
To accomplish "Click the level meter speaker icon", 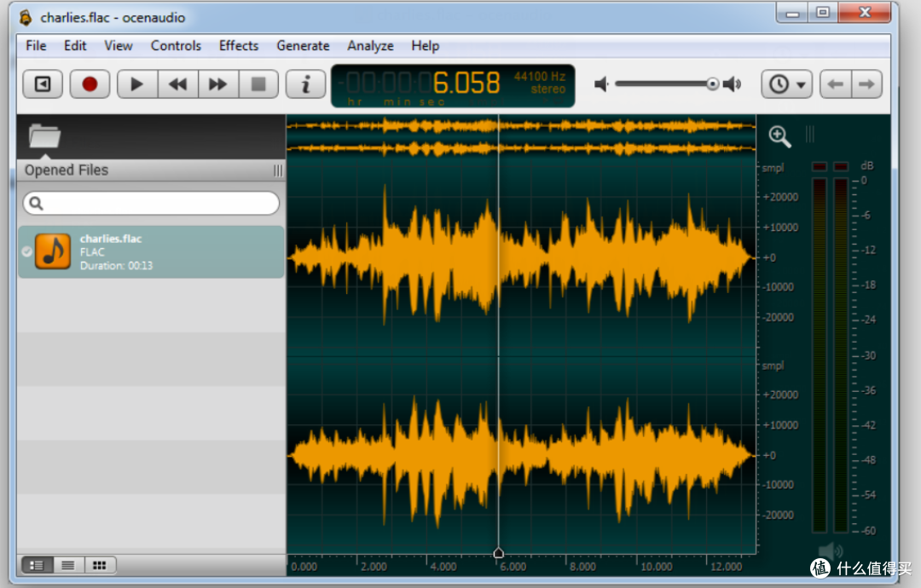I will 830,551.
